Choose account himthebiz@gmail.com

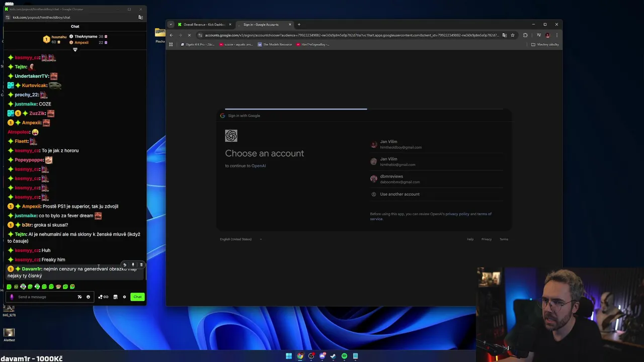436,162
